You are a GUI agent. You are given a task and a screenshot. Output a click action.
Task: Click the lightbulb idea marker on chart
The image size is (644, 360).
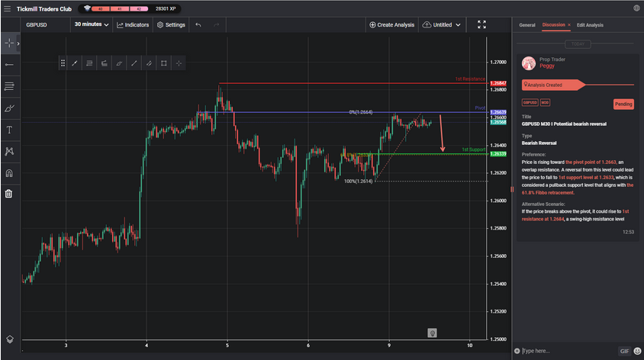(432, 333)
